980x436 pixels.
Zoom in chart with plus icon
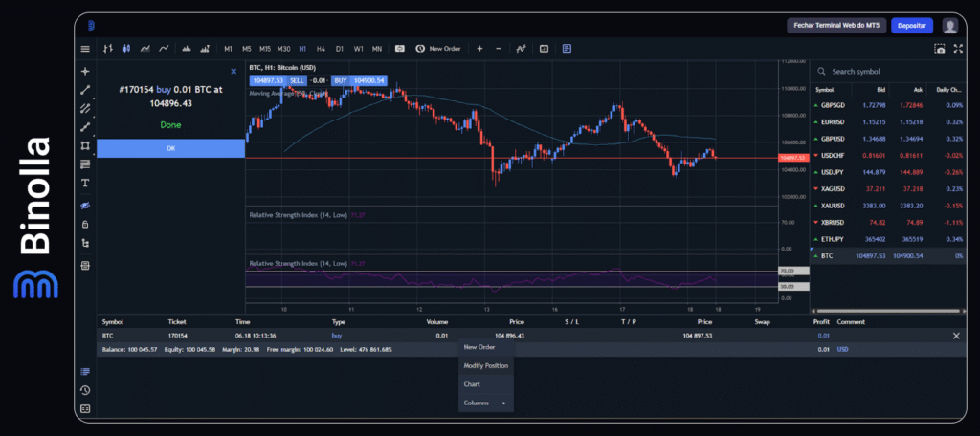479,48
